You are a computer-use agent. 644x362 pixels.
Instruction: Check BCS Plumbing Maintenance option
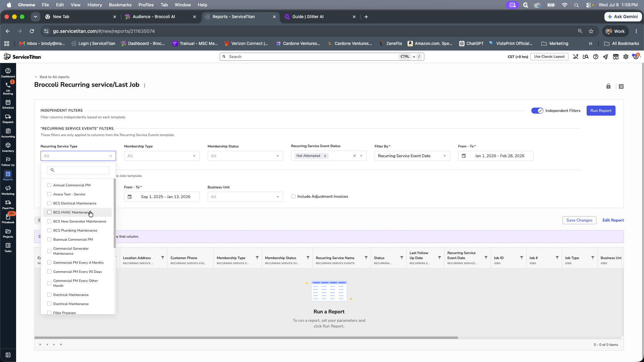point(49,230)
